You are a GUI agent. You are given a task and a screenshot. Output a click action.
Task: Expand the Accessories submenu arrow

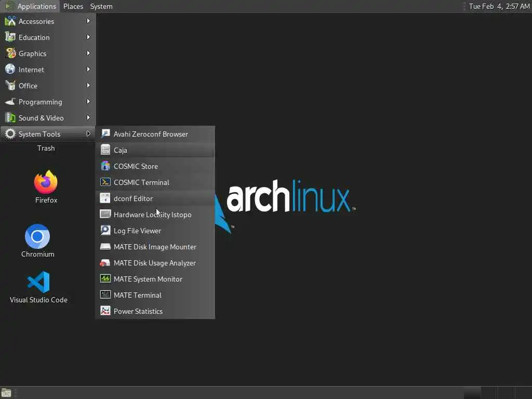88,21
